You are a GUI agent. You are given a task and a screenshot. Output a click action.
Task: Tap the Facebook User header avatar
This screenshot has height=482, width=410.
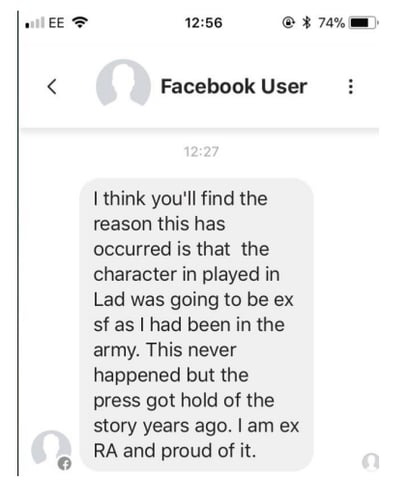[x=123, y=84]
